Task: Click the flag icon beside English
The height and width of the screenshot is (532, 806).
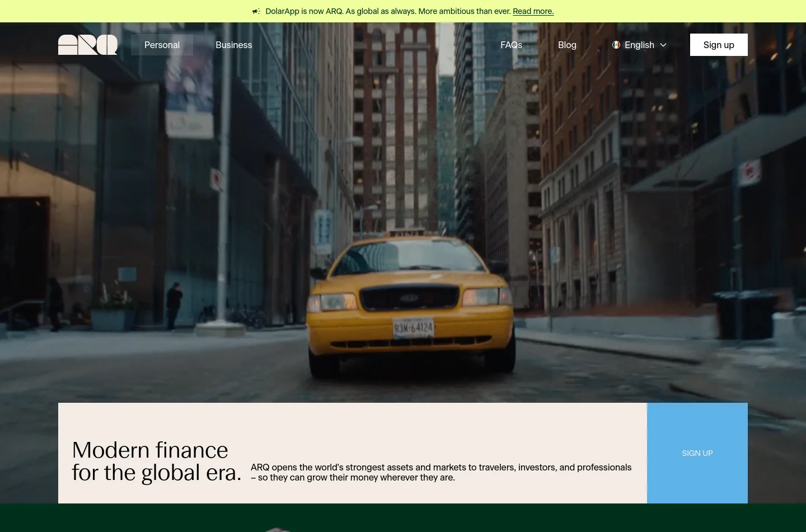Action: pos(616,45)
